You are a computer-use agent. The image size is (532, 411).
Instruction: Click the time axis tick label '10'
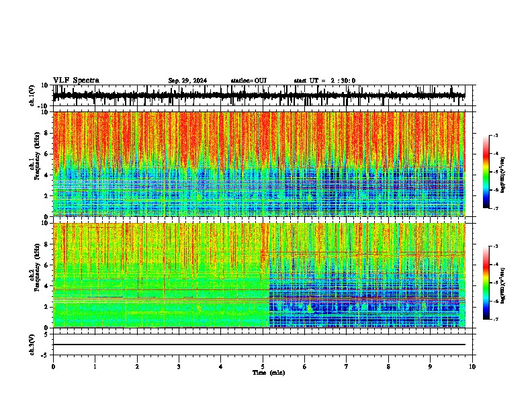[x=472, y=367]
